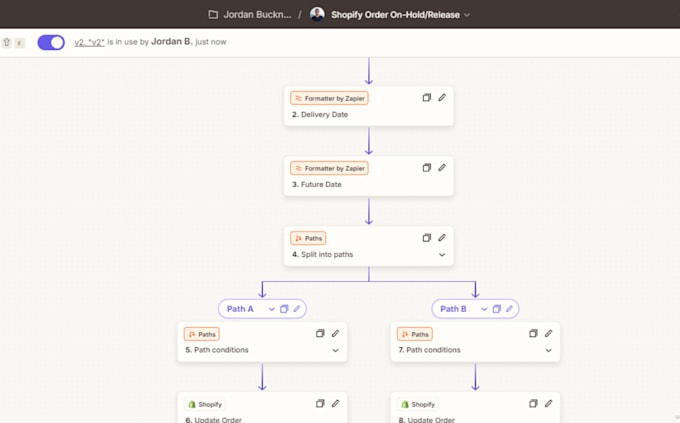Duplicate step 4 Split into paths
This screenshot has width=680, height=423.
pyautogui.click(x=427, y=238)
